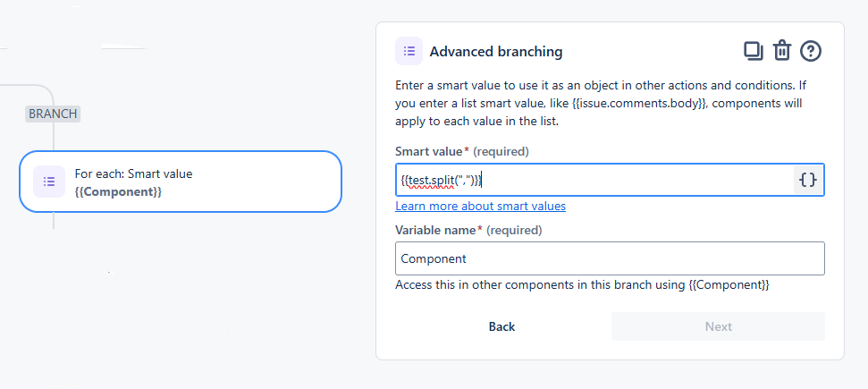Duplicate this Advanced branching component
The height and width of the screenshot is (389, 868).
click(x=753, y=51)
